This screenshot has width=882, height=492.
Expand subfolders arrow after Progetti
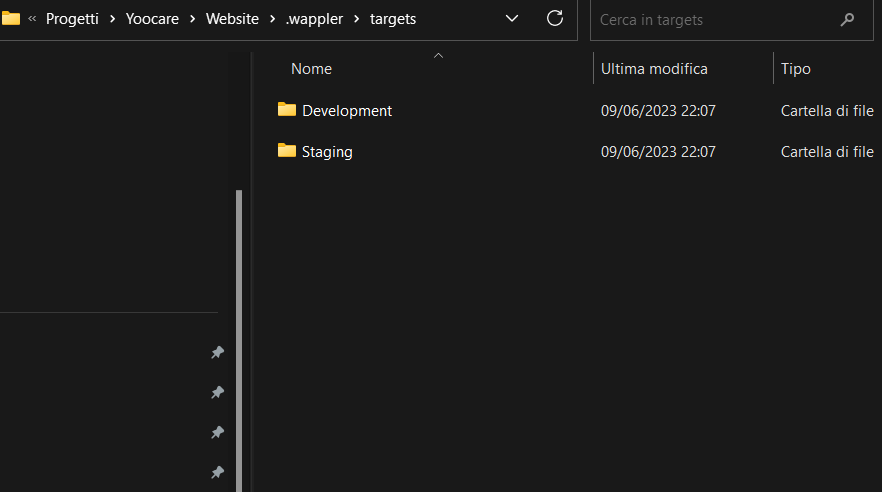coord(112,19)
